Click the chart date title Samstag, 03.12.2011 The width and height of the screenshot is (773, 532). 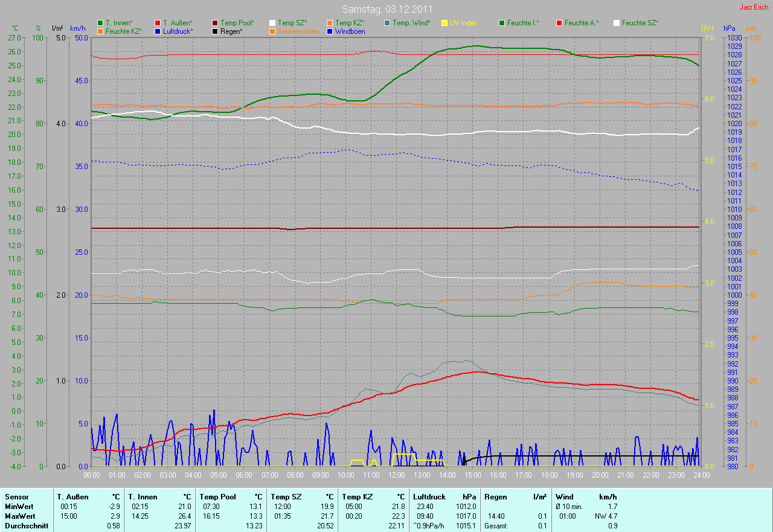click(x=386, y=9)
